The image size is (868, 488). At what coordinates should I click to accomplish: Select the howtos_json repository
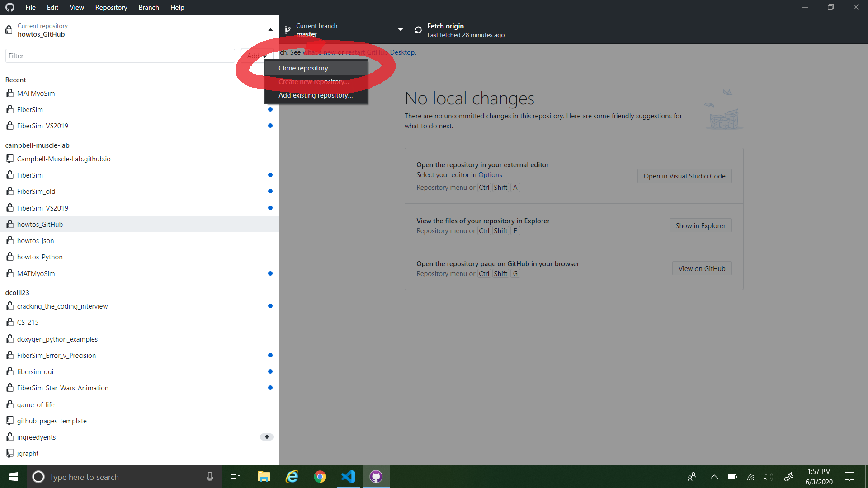pos(139,240)
